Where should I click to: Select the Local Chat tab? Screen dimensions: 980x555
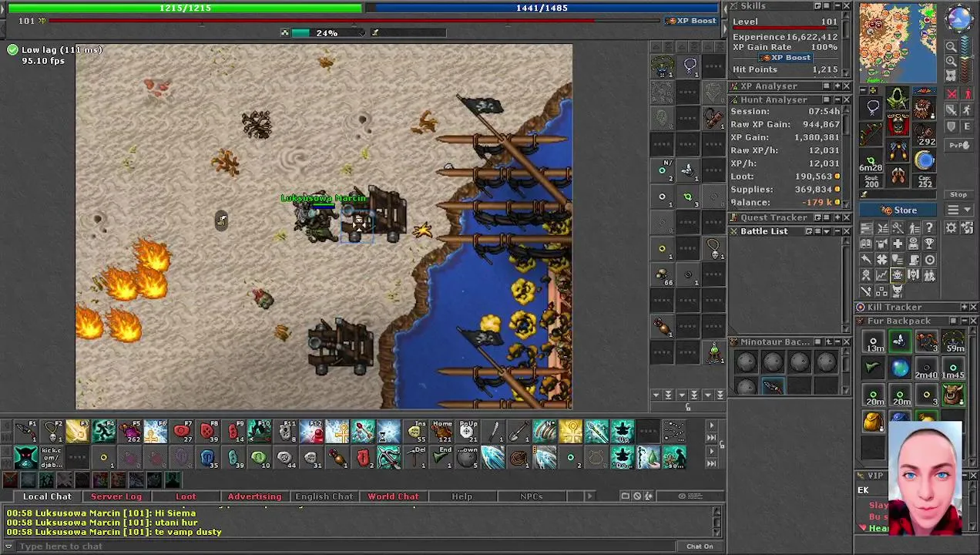coord(47,497)
